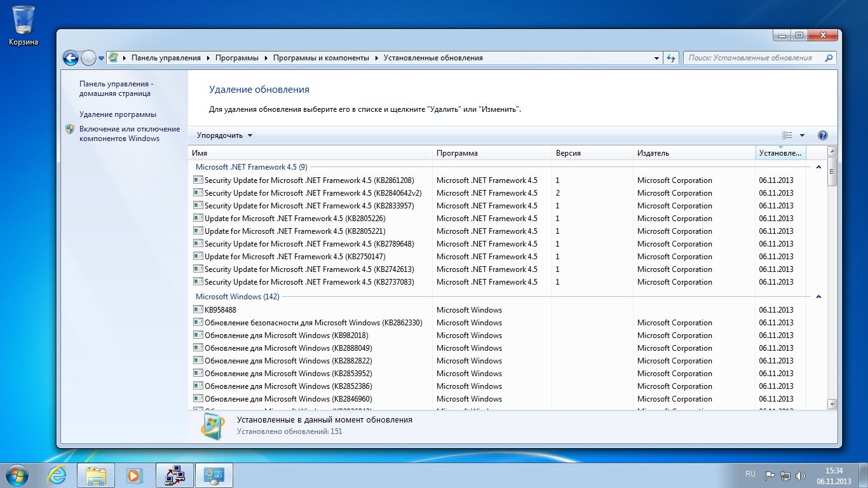
Task: Refresh the installed updates list
Action: click(672, 58)
